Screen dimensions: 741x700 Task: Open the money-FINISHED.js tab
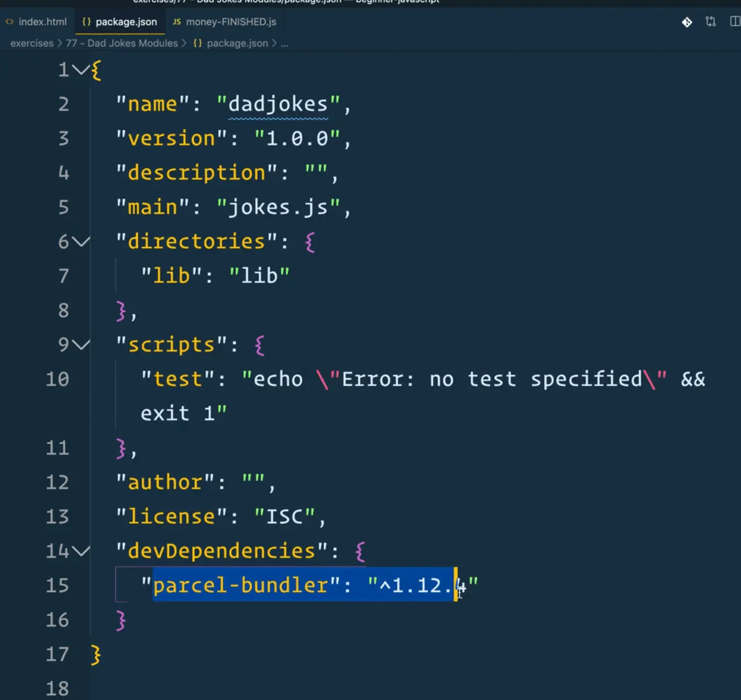tap(230, 22)
